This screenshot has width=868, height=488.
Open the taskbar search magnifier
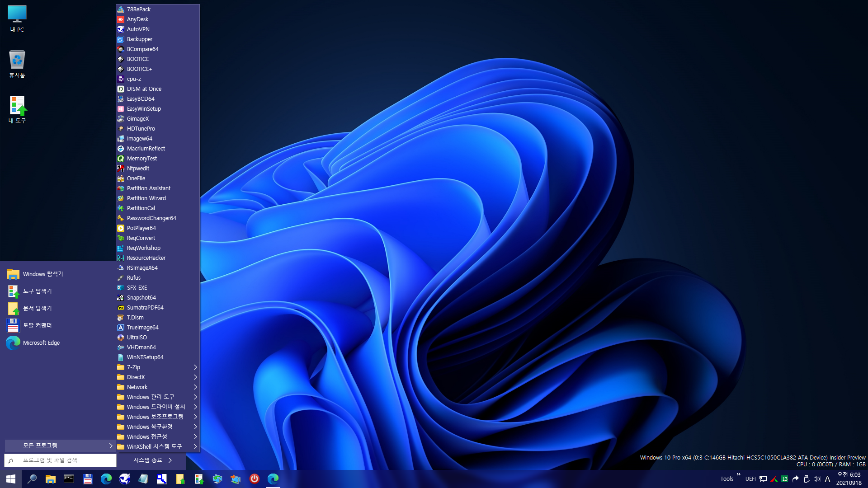(x=32, y=479)
